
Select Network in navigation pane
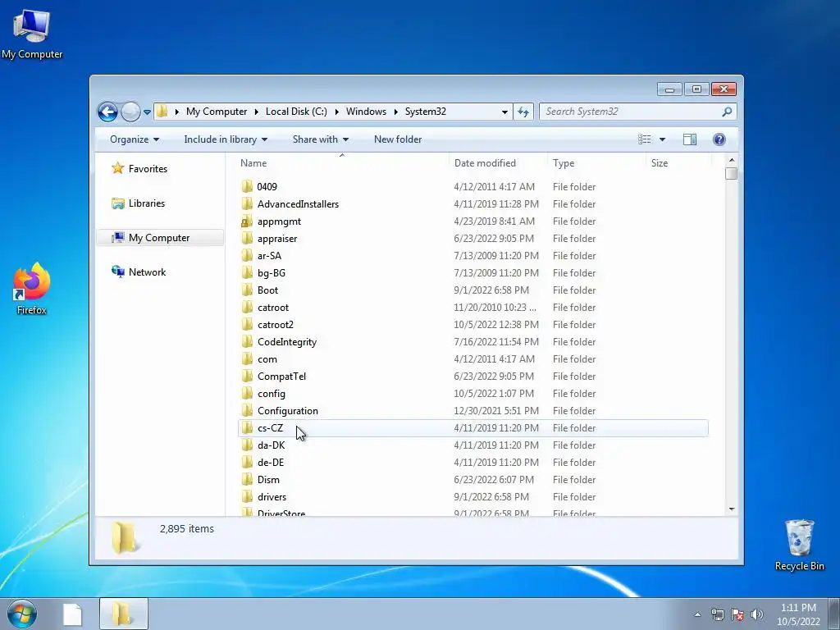(147, 272)
